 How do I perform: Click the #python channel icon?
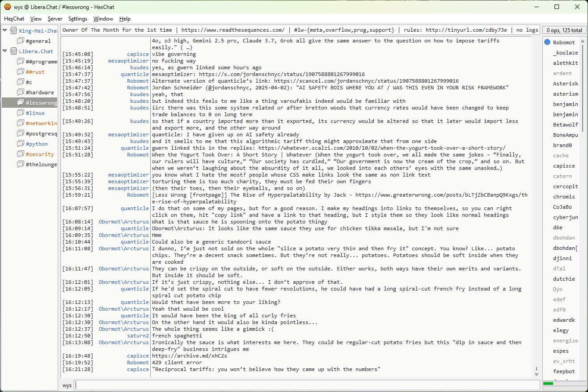click(21, 144)
